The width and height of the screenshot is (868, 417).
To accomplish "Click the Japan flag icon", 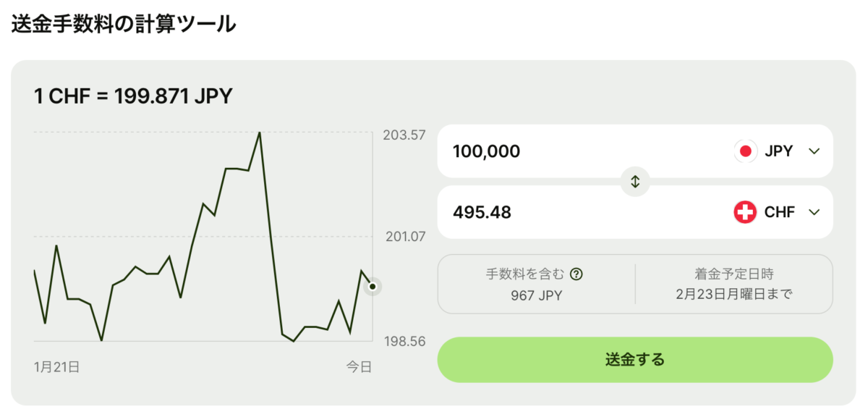I will pos(746,151).
